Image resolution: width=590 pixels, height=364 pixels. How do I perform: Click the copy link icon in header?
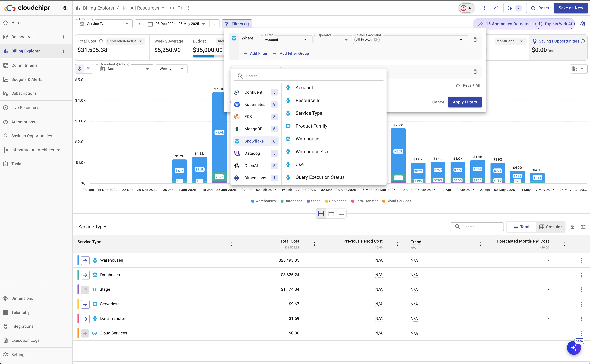(172, 8)
